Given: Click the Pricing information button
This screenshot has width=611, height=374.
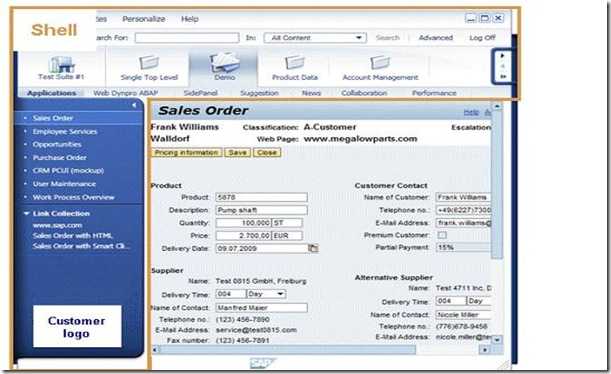Looking at the screenshot, I should tap(186, 152).
